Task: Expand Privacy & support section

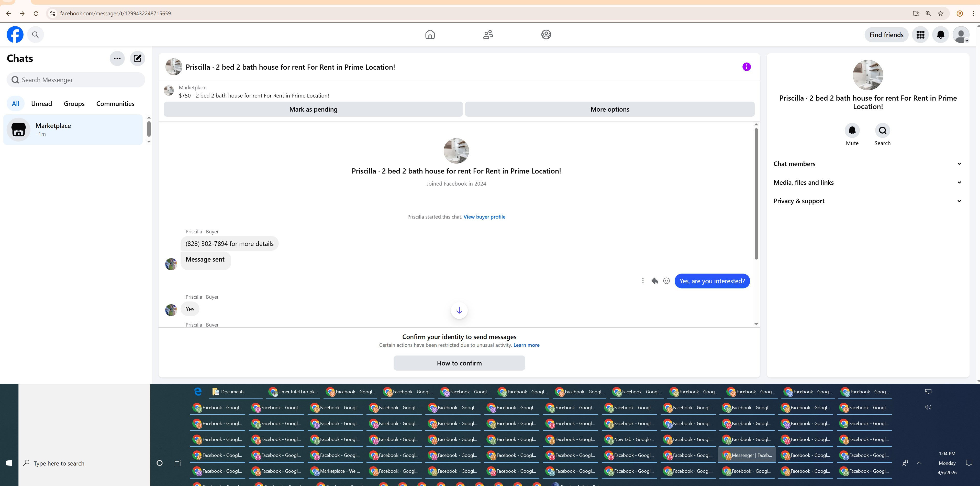Action: (x=868, y=201)
